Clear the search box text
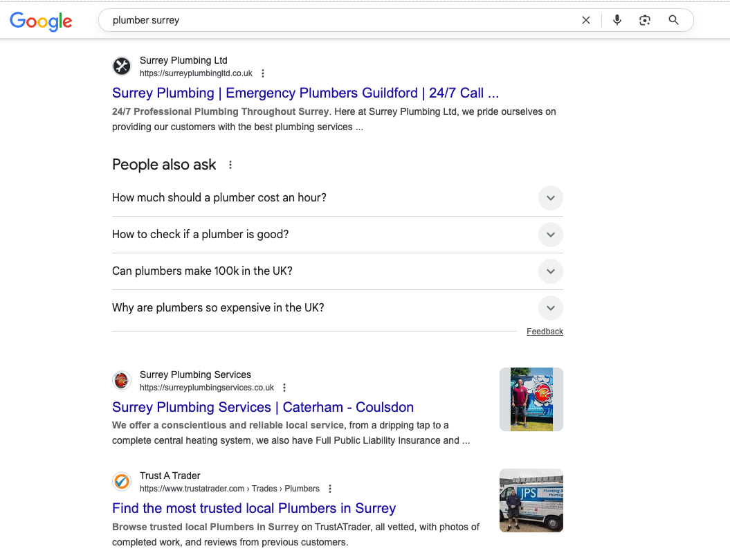 click(x=586, y=20)
